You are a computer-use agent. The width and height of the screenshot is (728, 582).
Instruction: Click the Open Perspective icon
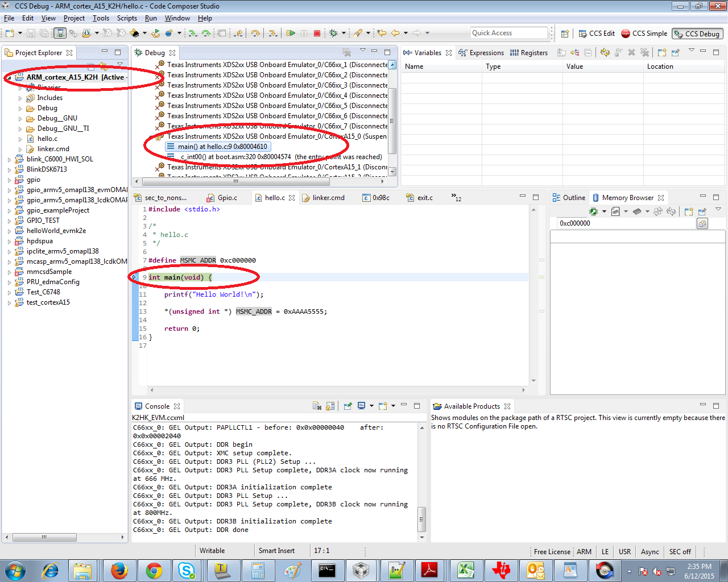(x=565, y=34)
